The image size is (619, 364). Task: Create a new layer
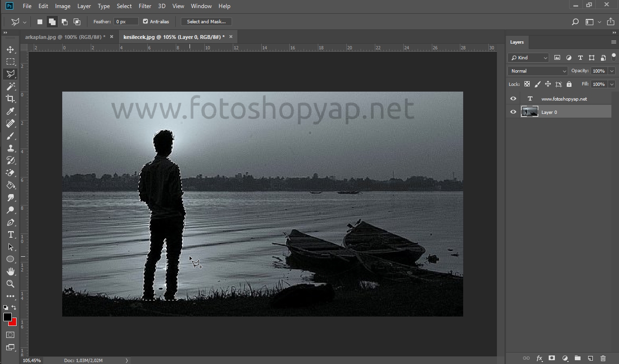click(590, 358)
